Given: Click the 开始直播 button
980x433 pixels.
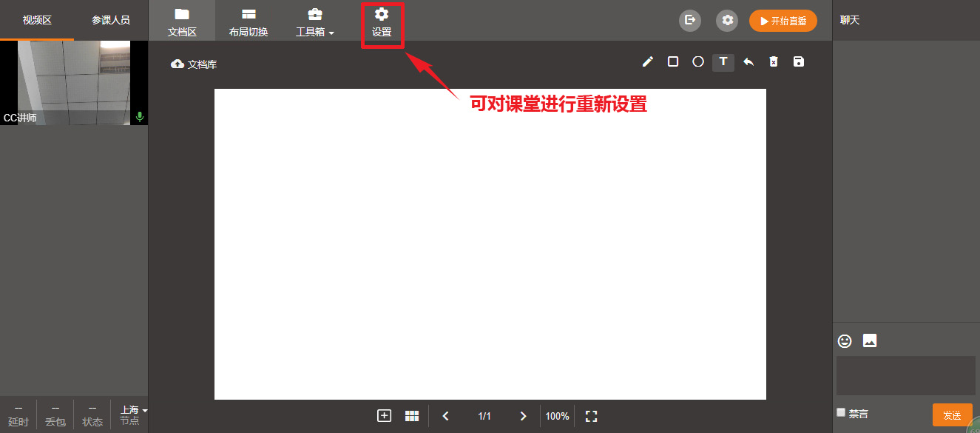Looking at the screenshot, I should pyautogui.click(x=783, y=21).
